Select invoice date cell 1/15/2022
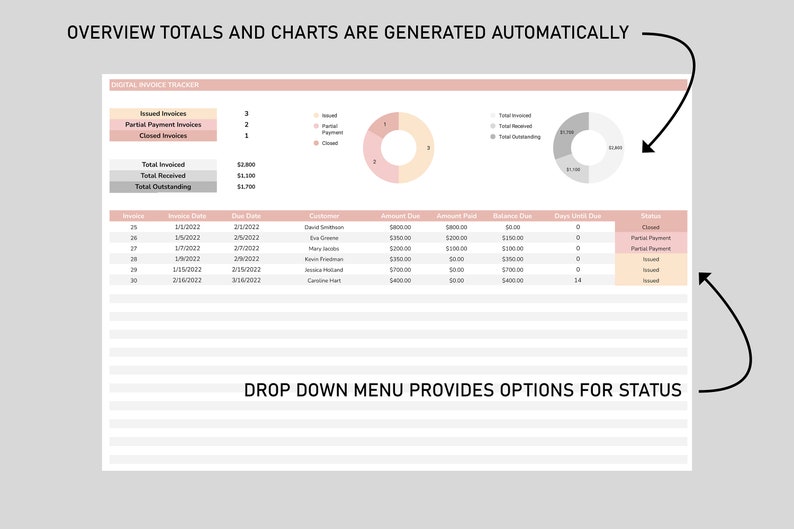Image resolution: width=794 pixels, height=529 pixels. (x=187, y=270)
